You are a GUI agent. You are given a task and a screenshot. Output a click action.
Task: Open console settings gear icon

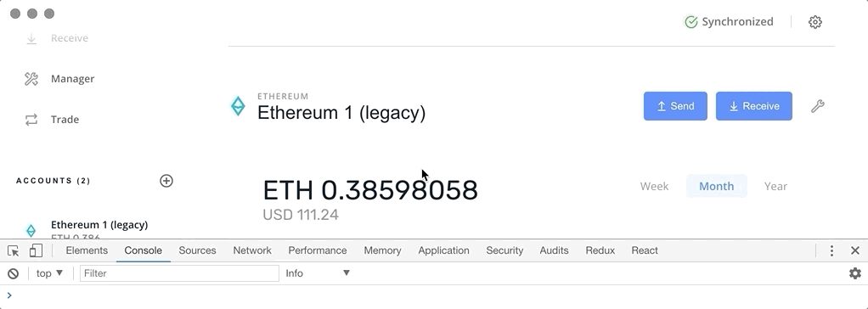click(x=855, y=273)
